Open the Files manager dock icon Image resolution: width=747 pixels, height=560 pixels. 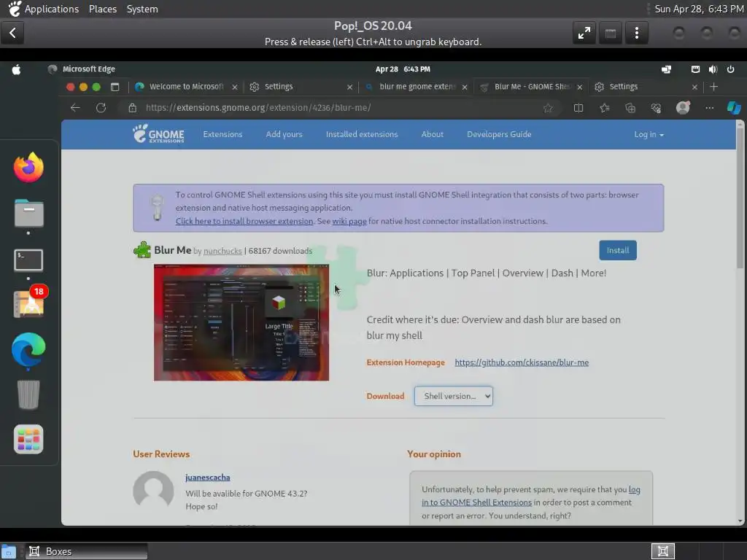click(28, 213)
